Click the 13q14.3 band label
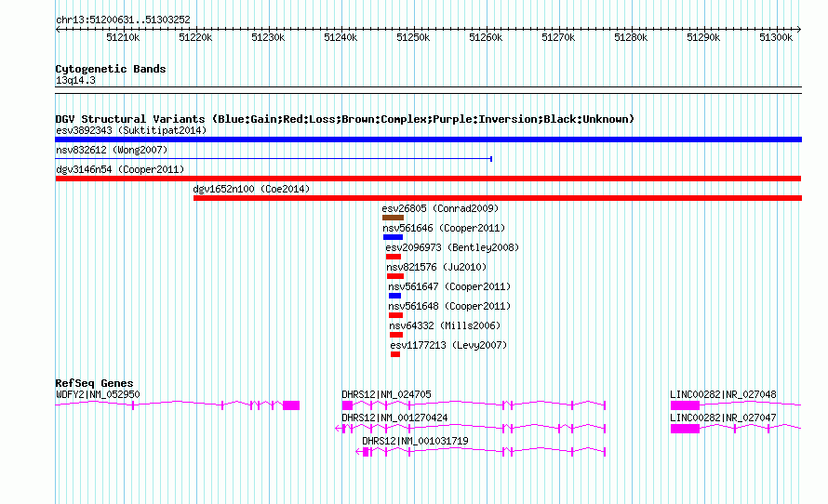Image resolution: width=828 pixels, height=504 pixels. tap(75, 80)
